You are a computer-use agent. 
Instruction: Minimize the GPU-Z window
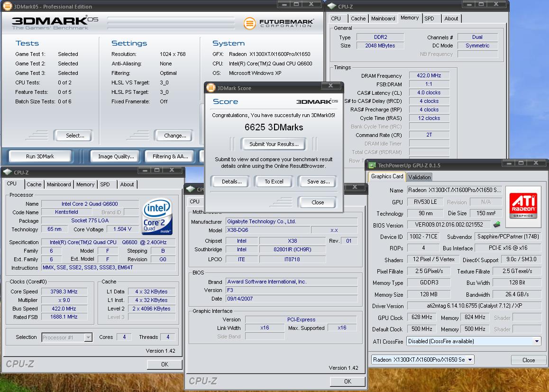point(509,163)
